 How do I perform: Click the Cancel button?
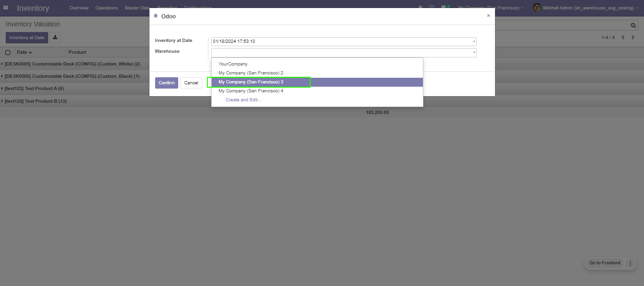point(191,83)
